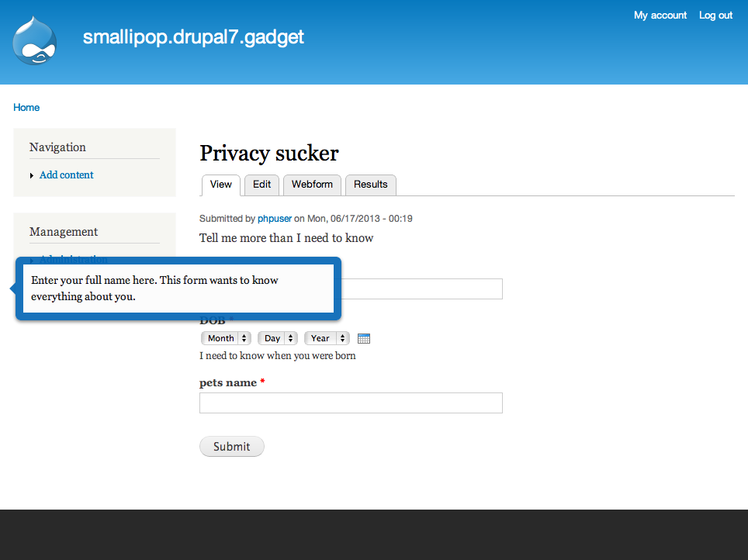Switch to the View tab
This screenshot has height=560, width=748.
pyautogui.click(x=221, y=185)
